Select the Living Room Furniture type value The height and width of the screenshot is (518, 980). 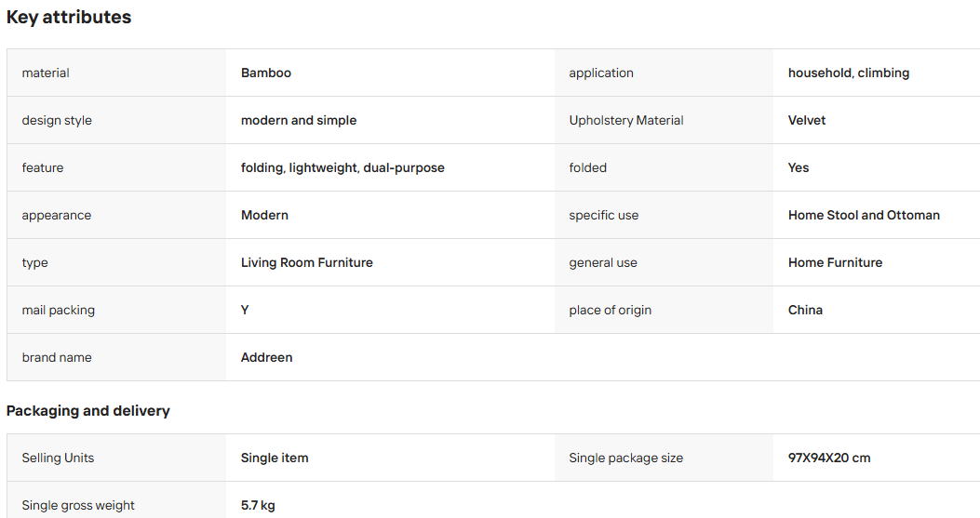(307, 263)
